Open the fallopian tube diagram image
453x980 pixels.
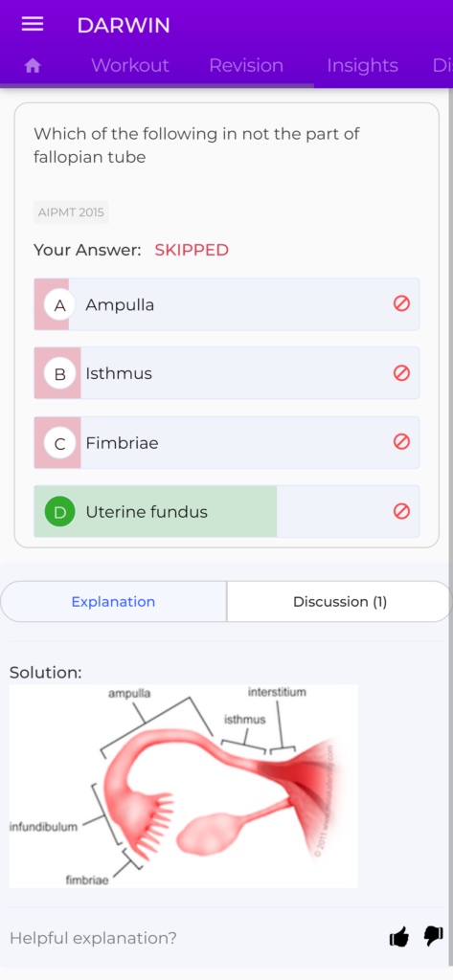tap(183, 786)
